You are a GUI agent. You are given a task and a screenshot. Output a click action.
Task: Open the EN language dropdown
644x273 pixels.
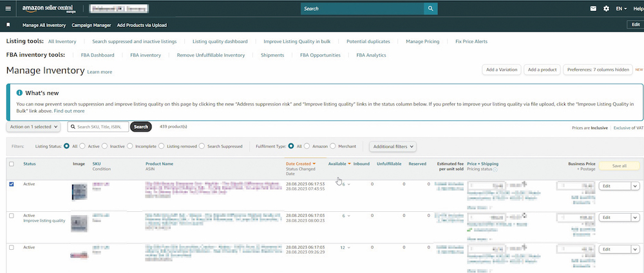(x=621, y=8)
